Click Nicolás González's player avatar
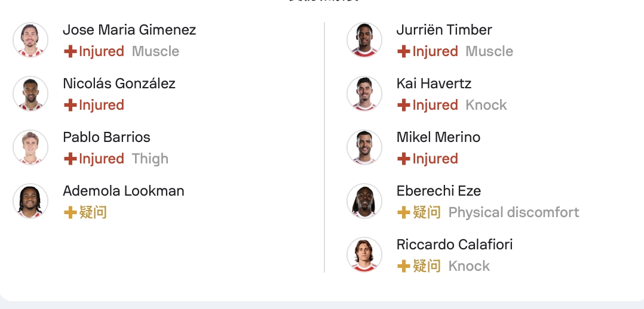This screenshot has width=644, height=309. tap(30, 94)
